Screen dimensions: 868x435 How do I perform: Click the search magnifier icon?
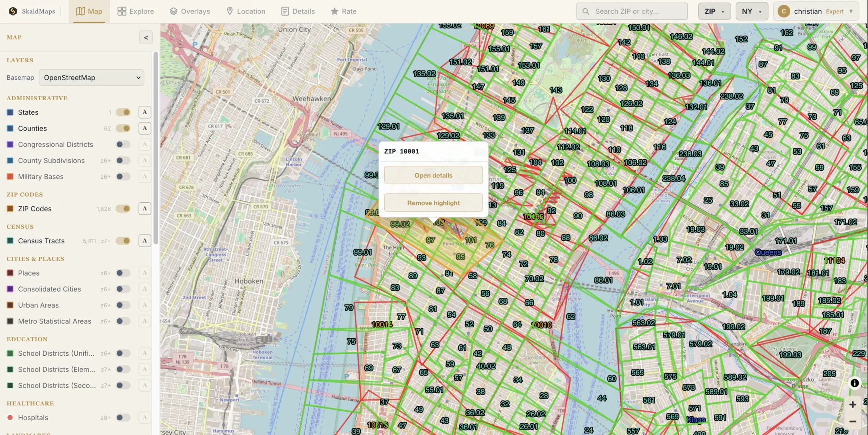pyautogui.click(x=586, y=11)
